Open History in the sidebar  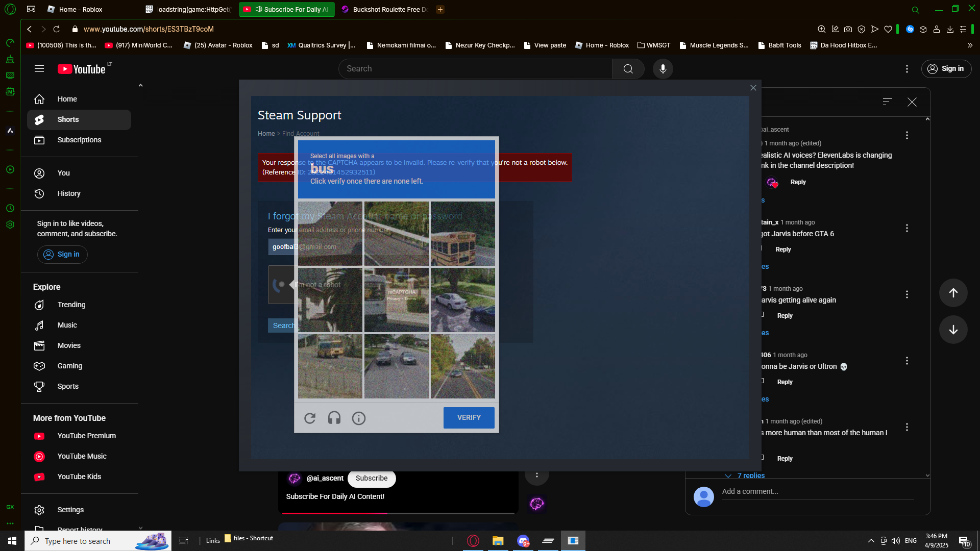(x=79, y=194)
